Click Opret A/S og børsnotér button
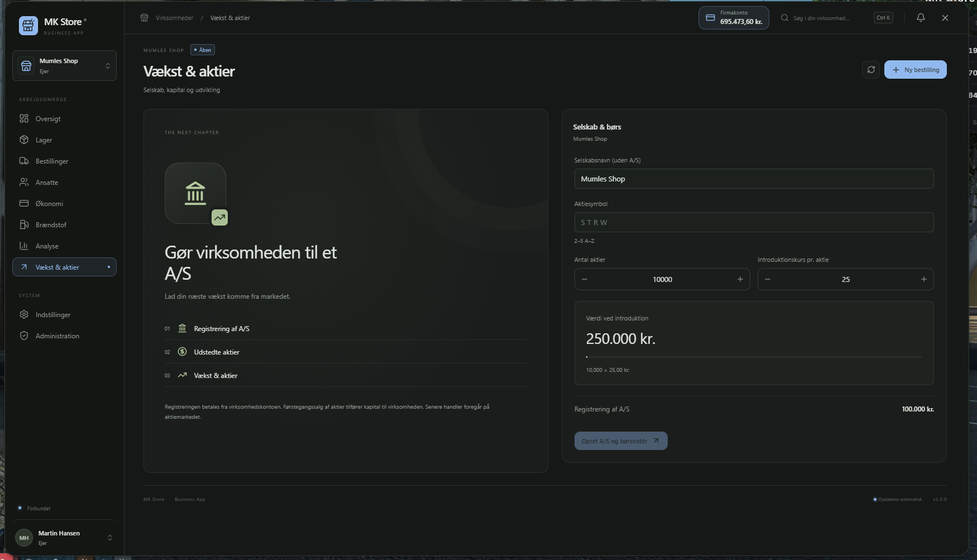Image resolution: width=977 pixels, height=560 pixels. 621,441
